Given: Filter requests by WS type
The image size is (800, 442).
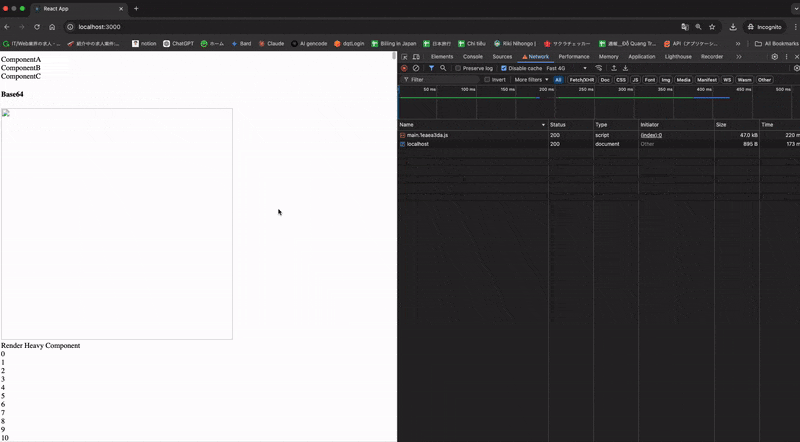Looking at the screenshot, I should (727, 80).
